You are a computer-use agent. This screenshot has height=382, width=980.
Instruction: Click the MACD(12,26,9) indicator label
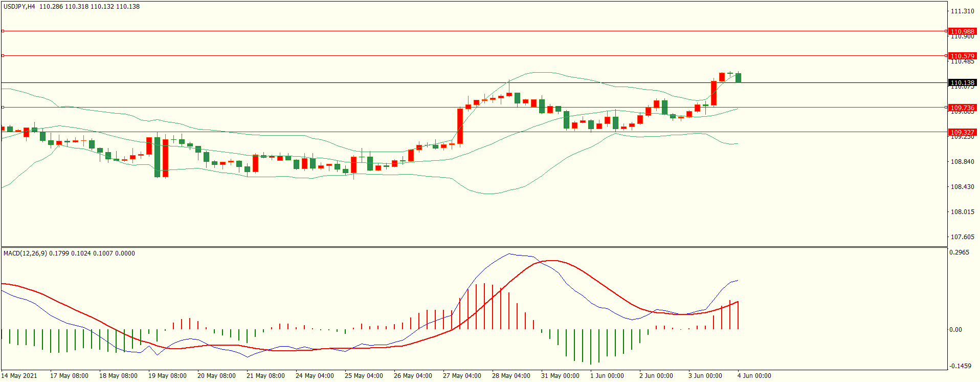pyautogui.click(x=25, y=253)
